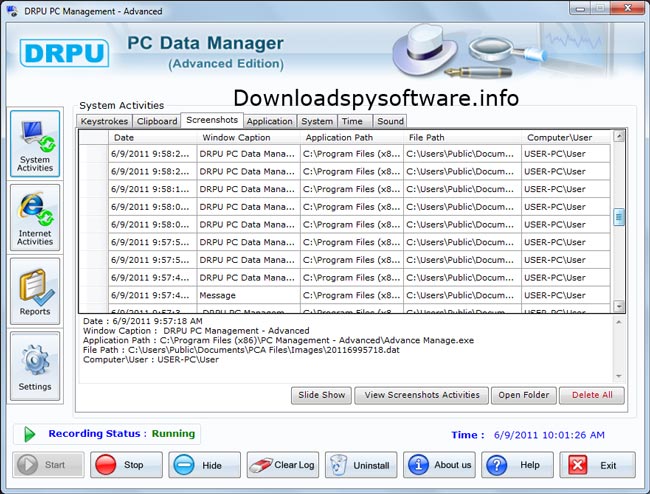650x494 pixels.
Task: Select the Screenshots tab
Action: (212, 120)
